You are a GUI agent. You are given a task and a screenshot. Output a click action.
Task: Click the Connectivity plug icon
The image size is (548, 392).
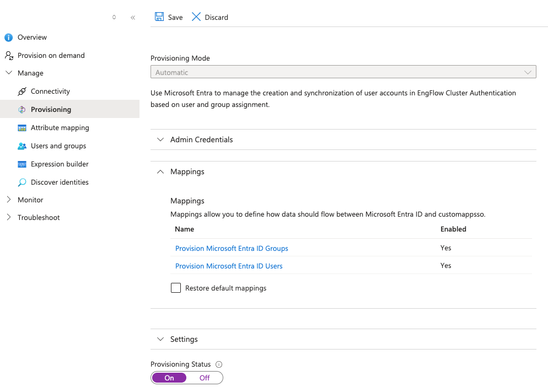[22, 91]
